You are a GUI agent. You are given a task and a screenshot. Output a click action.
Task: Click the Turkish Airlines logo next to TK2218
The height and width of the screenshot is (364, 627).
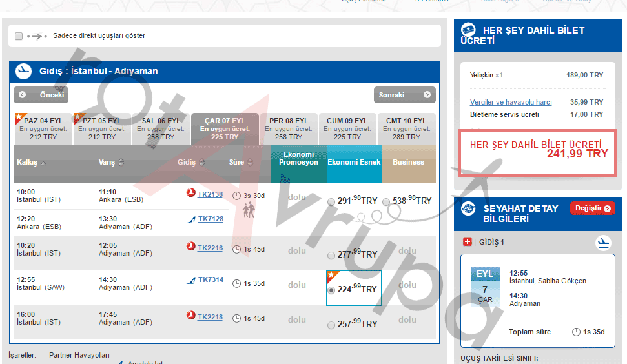[190, 318]
